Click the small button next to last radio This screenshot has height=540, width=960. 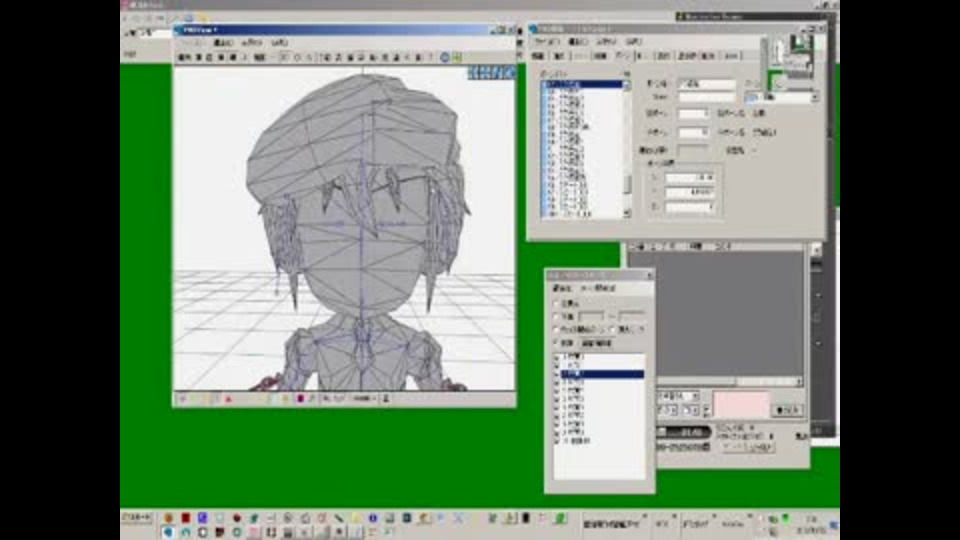click(x=596, y=343)
